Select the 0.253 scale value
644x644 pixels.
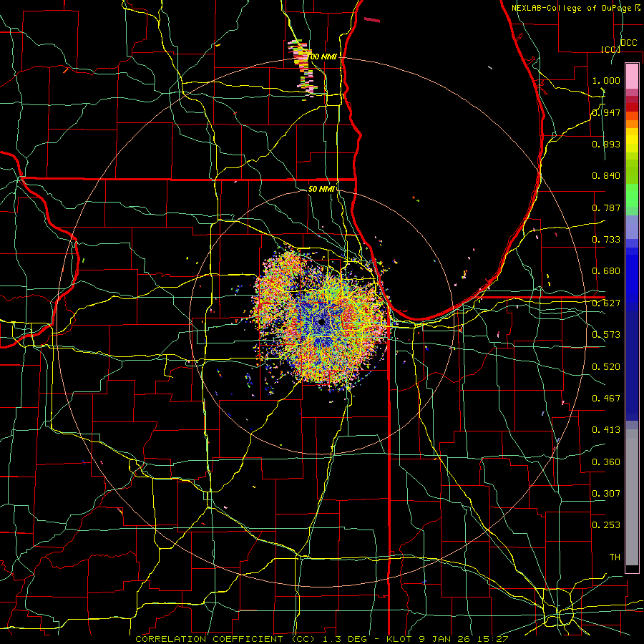606,525
